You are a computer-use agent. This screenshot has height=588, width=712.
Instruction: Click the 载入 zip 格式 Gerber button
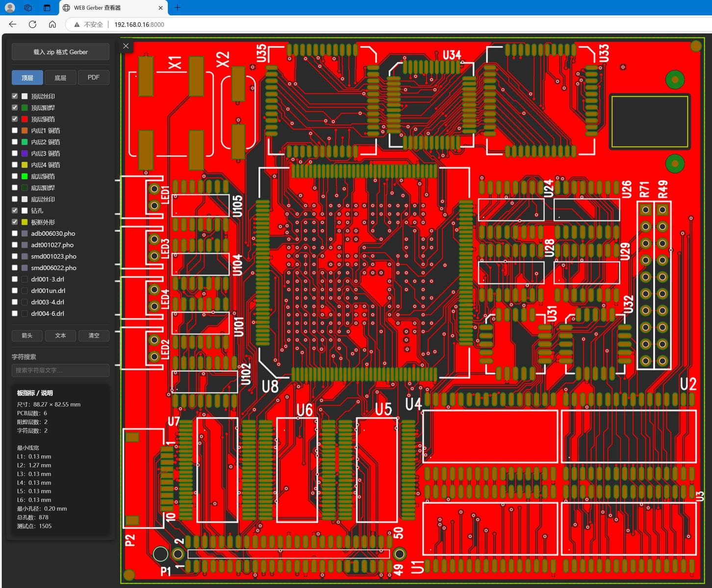[x=60, y=52]
